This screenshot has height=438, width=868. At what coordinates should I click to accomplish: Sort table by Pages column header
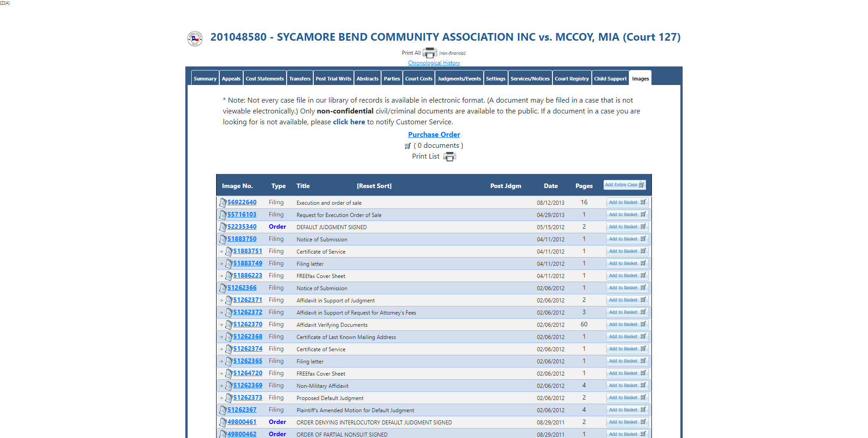click(584, 186)
